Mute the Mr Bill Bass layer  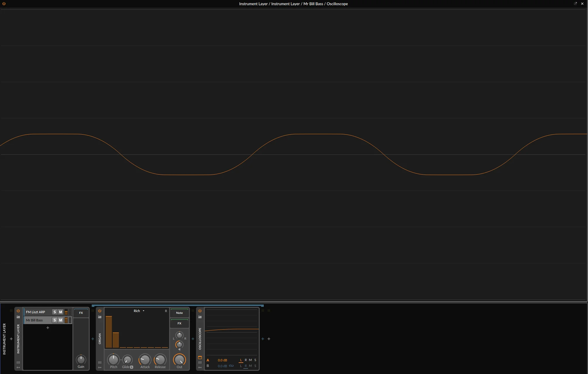click(60, 320)
